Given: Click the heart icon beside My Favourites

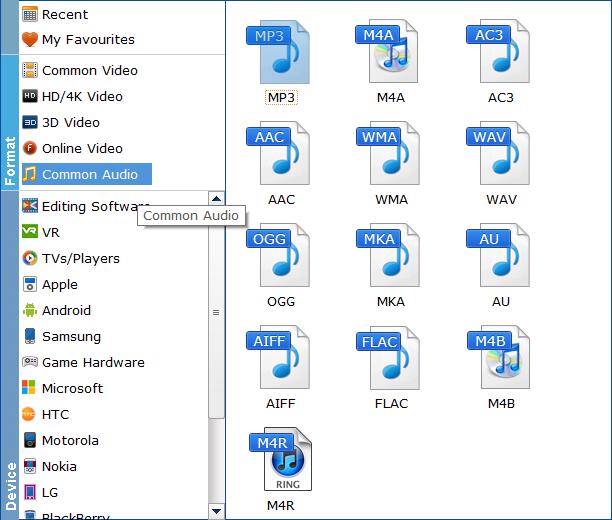Looking at the screenshot, I should click(x=30, y=39).
